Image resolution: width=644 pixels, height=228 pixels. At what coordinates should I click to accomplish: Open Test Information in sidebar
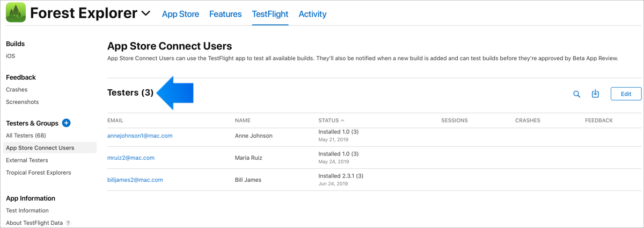[x=27, y=211]
